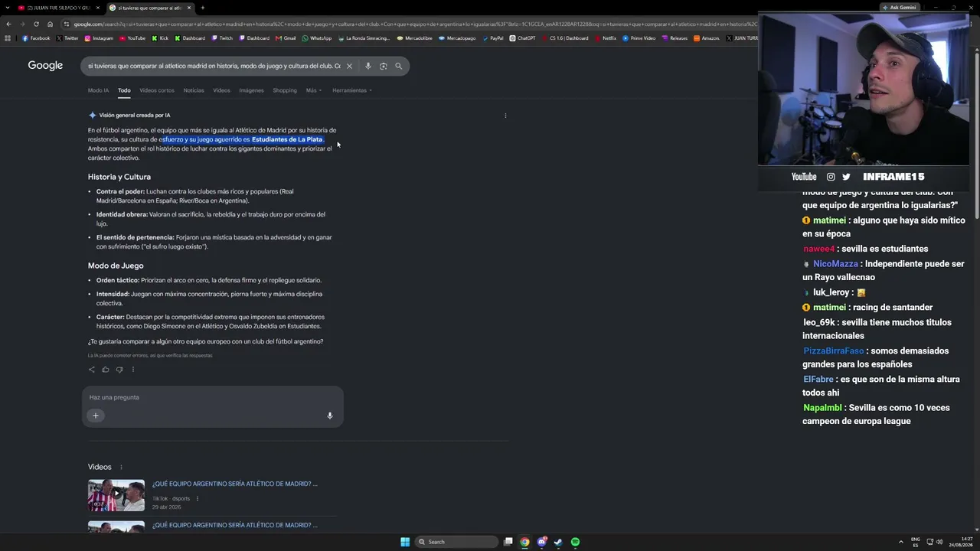The height and width of the screenshot is (551, 980).
Task: Share the AI overview answer
Action: tap(92, 370)
